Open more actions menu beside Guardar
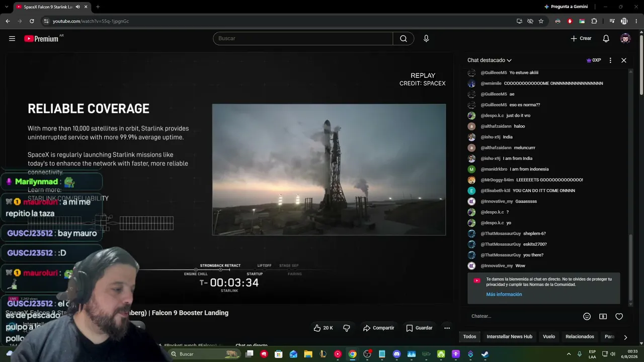Image resolution: width=644 pixels, height=362 pixels. pos(447,328)
